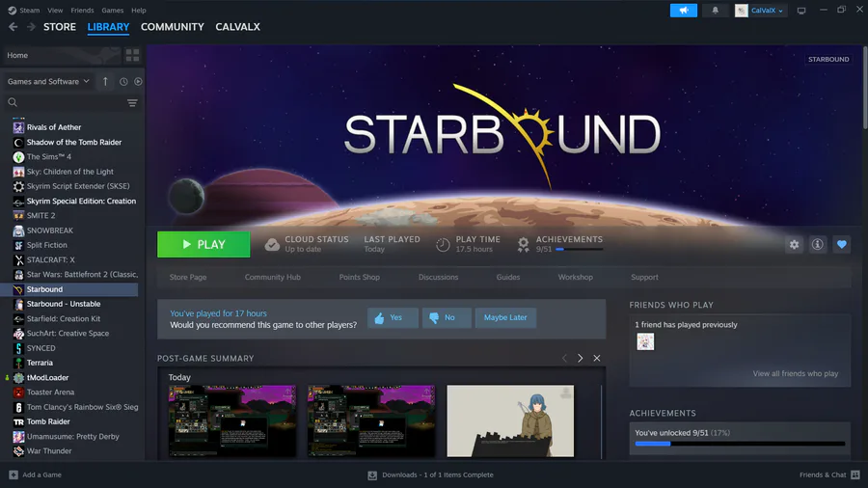Viewport: 868px width, 488px height.
Task: Click the Maybe Later button
Action: point(505,317)
